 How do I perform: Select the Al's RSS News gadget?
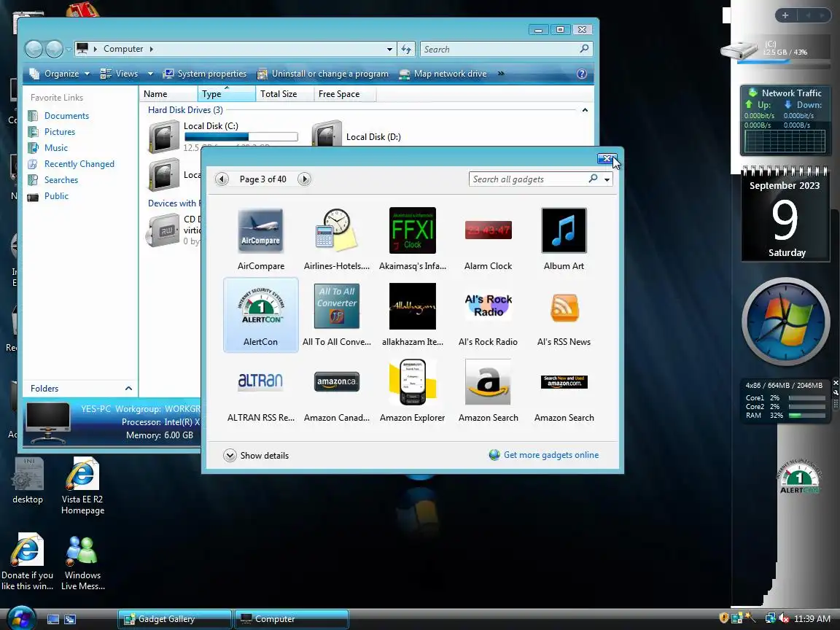tap(564, 307)
